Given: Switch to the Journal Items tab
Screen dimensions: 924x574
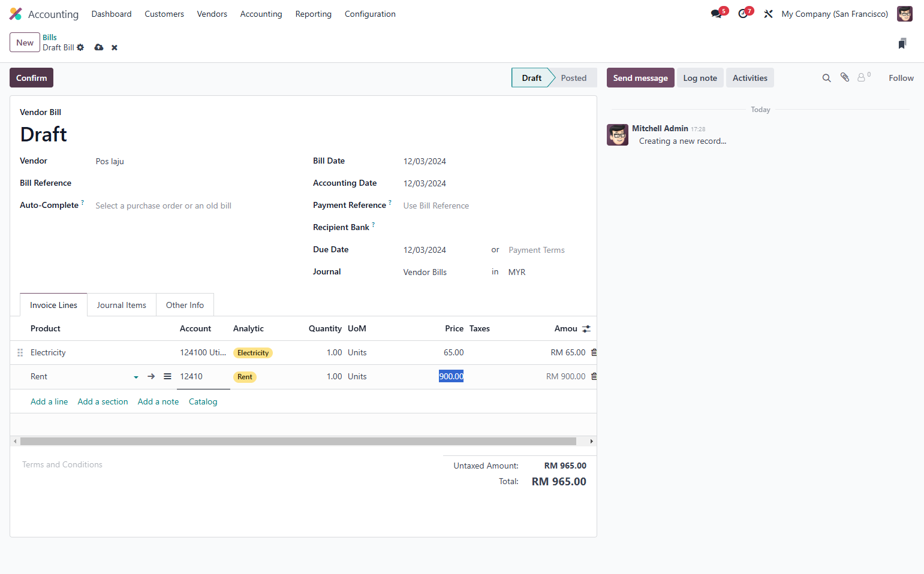Looking at the screenshot, I should pyautogui.click(x=122, y=305).
